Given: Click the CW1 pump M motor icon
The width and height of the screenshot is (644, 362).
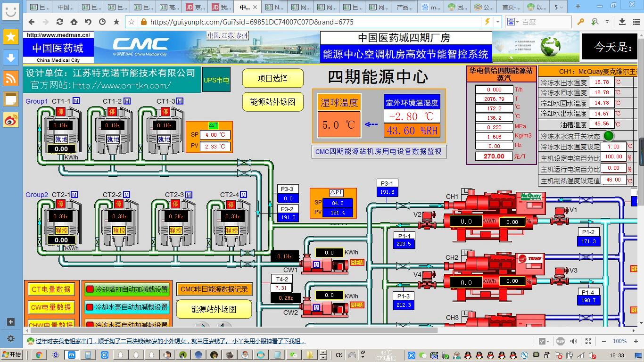Looking at the screenshot, I should click(x=316, y=265).
